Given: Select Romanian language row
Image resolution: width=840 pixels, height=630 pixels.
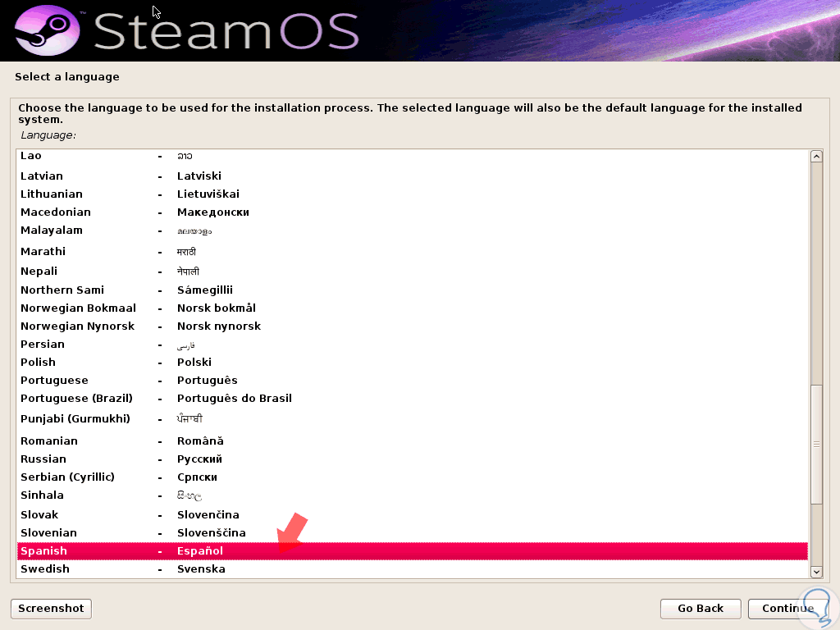Looking at the screenshot, I should pyautogui.click(x=412, y=441).
